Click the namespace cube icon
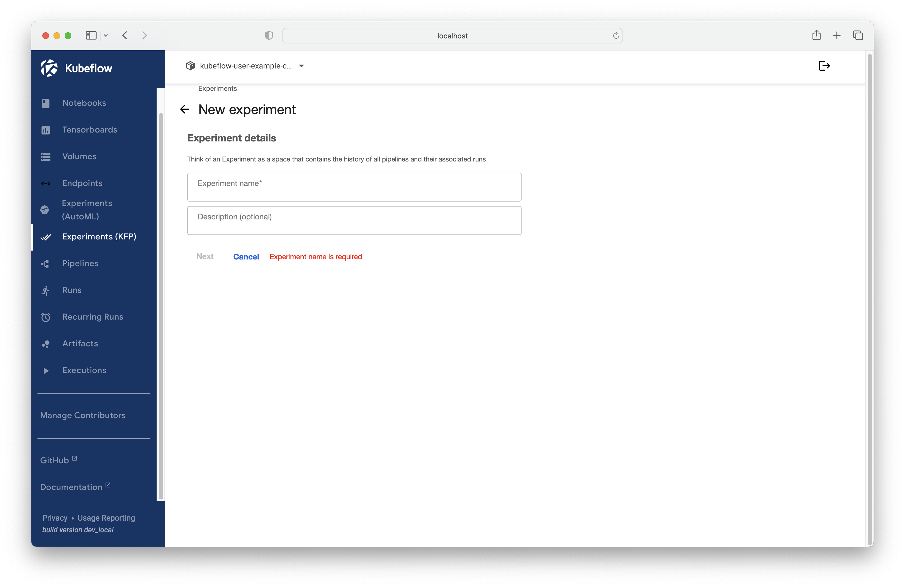The height and width of the screenshot is (588, 905). pos(190,66)
